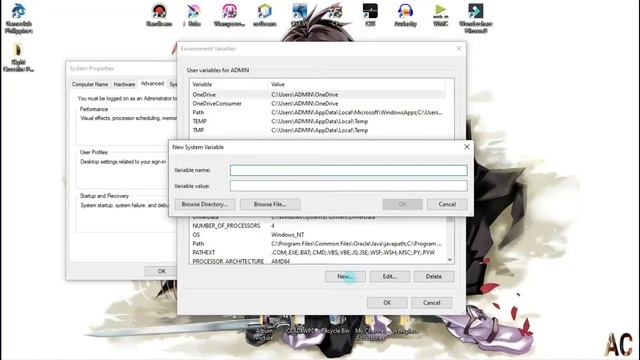The height and width of the screenshot is (360, 640).
Task: Open the Audacity desktop shortcut
Action: pos(405,15)
